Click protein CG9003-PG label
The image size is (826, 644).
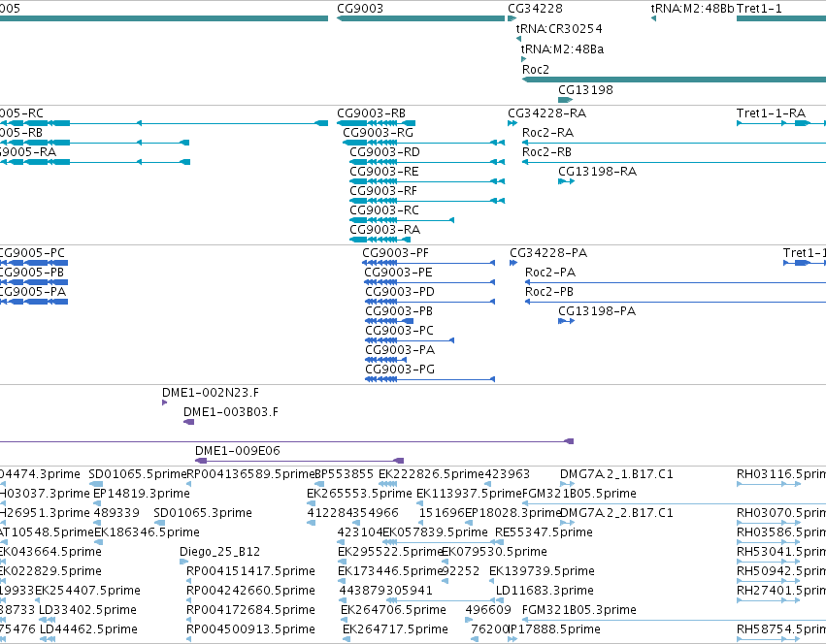(x=400, y=370)
